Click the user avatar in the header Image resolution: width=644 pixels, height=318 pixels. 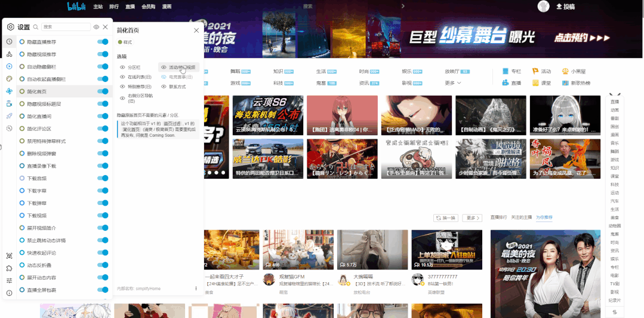pos(543,6)
